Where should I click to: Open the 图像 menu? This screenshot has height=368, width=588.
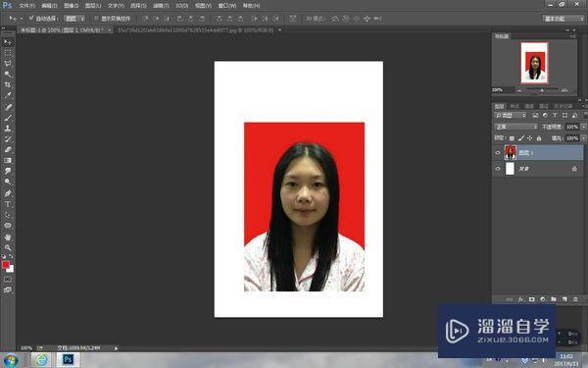coord(71,6)
